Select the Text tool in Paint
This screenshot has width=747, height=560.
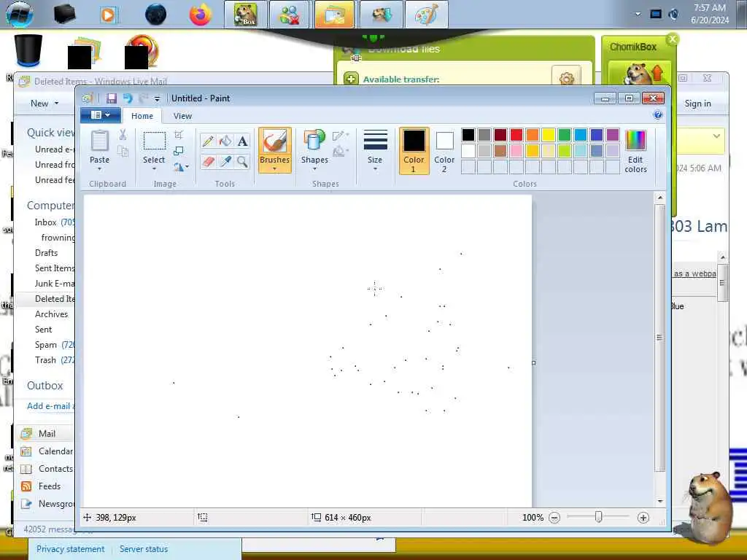(242, 141)
